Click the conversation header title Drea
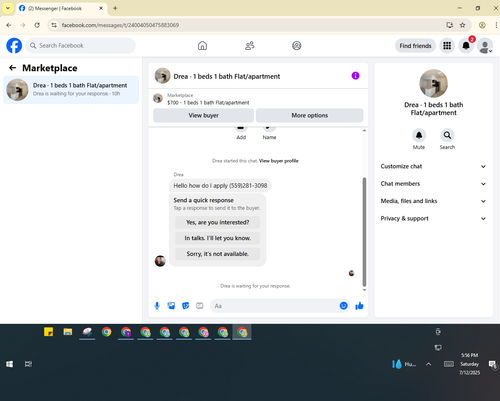Screen dimensions: 500x401 click(x=227, y=76)
